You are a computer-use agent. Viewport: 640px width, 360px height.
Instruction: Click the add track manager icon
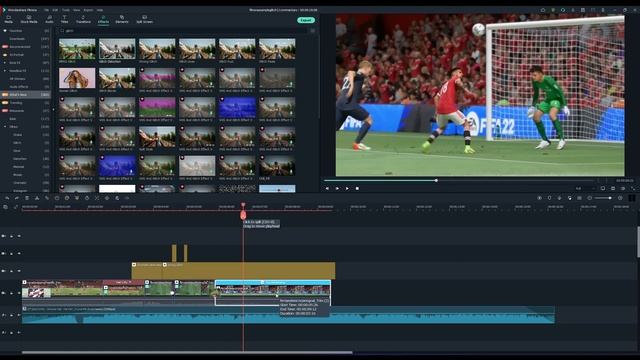pyautogui.click(x=5, y=207)
